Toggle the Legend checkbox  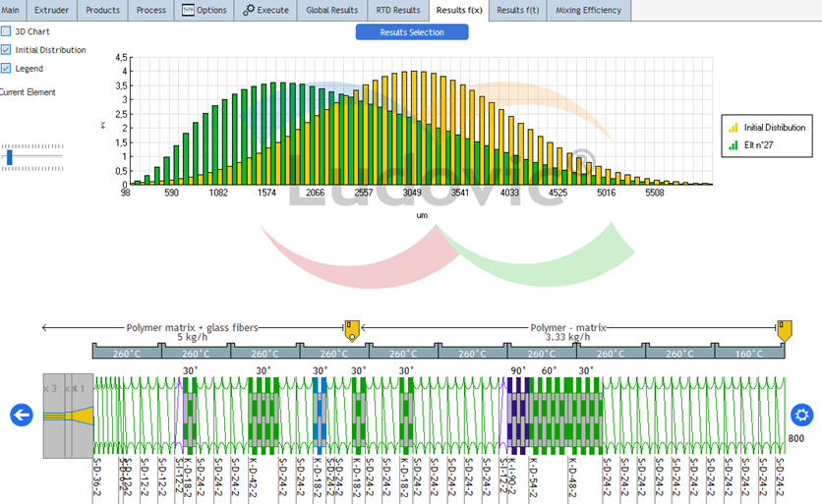[x=6, y=68]
